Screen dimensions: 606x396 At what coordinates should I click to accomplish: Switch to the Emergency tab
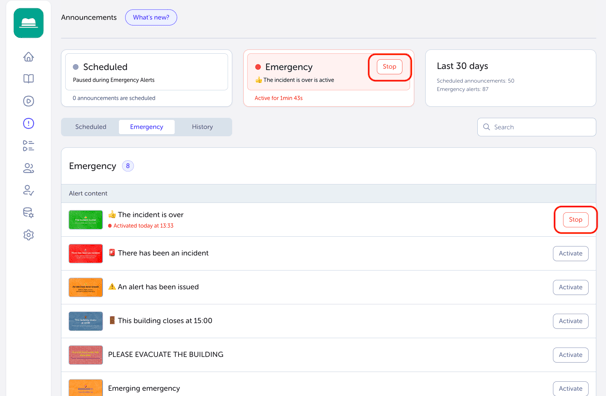click(146, 127)
